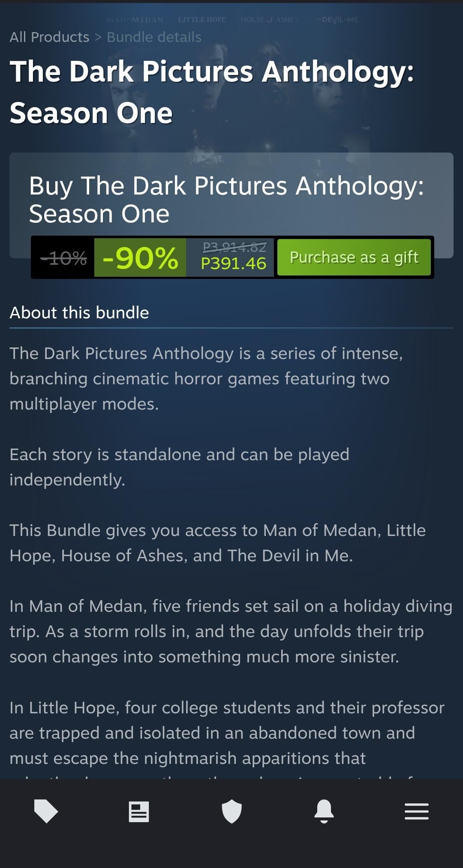Show notifications via the bell icon
This screenshot has width=463, height=868.
coord(324,811)
